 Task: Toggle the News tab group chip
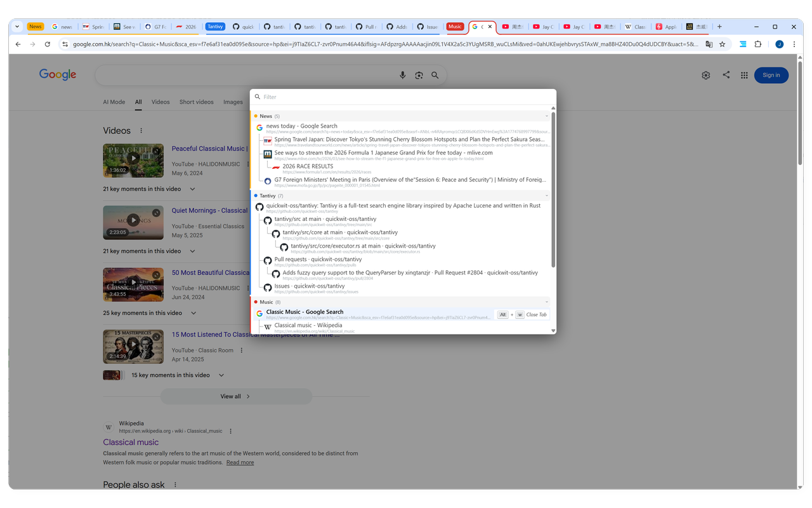(36, 27)
